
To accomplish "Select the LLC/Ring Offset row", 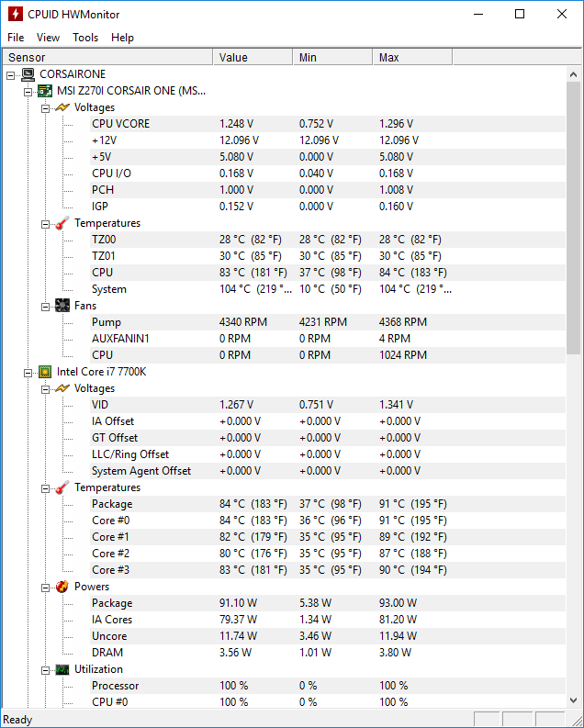I will click(328, 454).
